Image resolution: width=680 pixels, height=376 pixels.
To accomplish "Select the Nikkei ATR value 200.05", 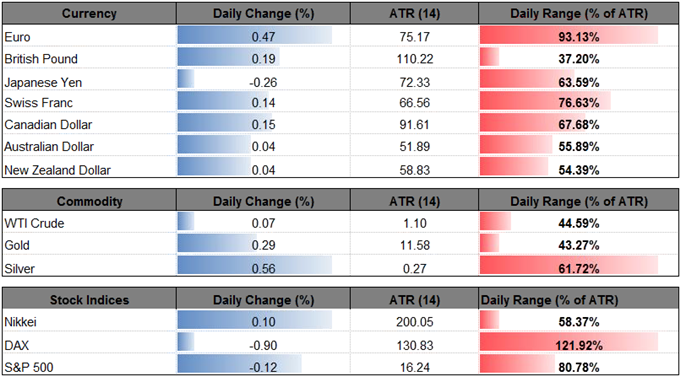I will click(414, 322).
